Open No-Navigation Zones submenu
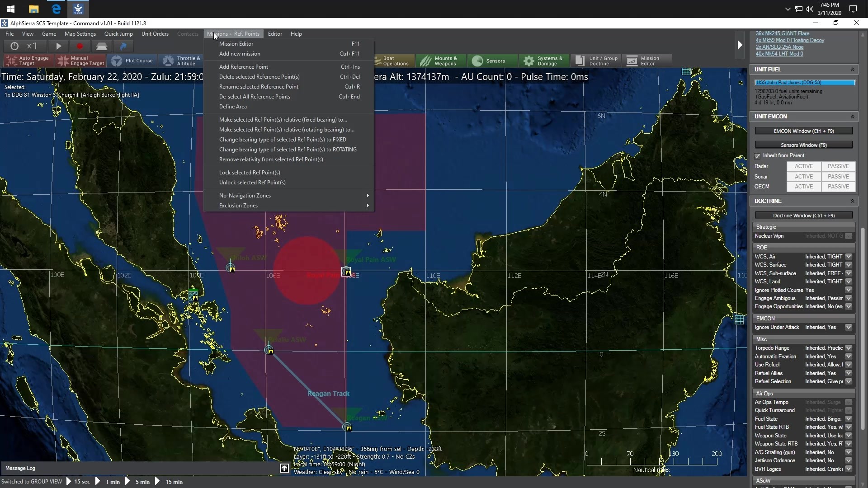This screenshot has width=868, height=488. click(x=289, y=196)
